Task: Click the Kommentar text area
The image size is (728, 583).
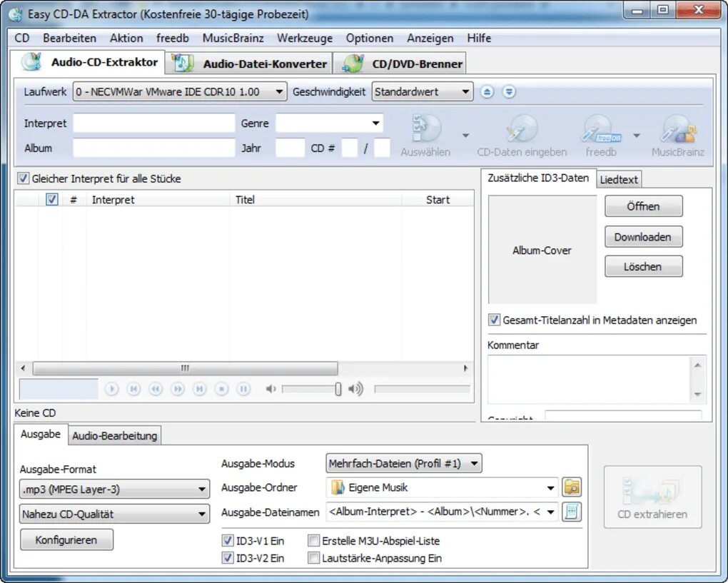Action: [x=590, y=379]
